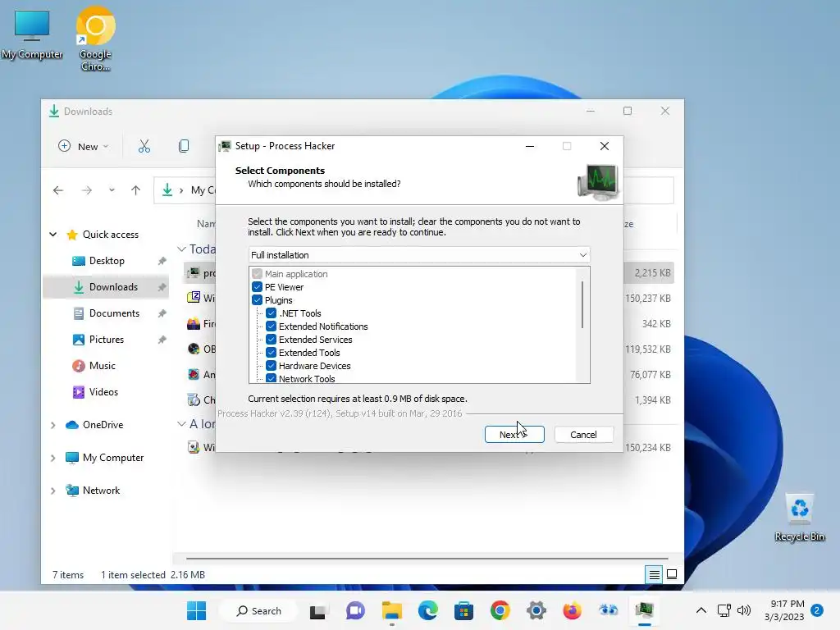Toggle Extended Services checkbox
The height and width of the screenshot is (630, 840).
click(271, 340)
